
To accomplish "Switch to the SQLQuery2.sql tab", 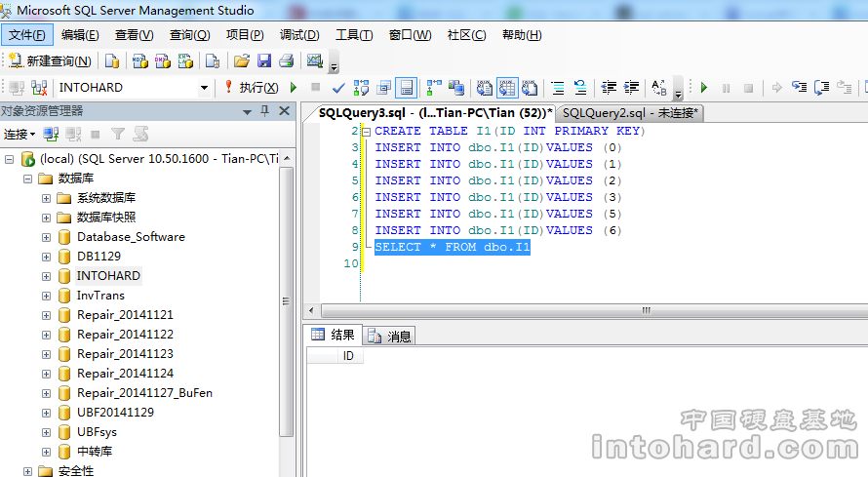I will (631, 113).
